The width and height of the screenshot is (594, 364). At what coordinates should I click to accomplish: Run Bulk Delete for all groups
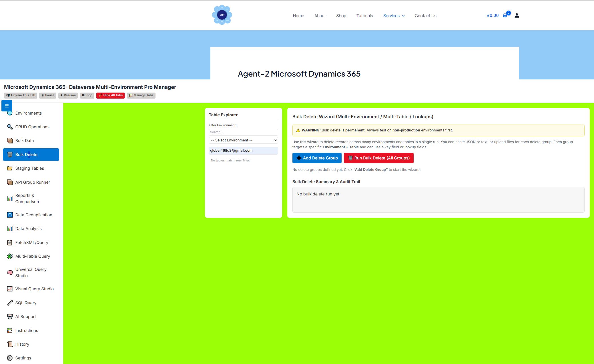coord(378,158)
